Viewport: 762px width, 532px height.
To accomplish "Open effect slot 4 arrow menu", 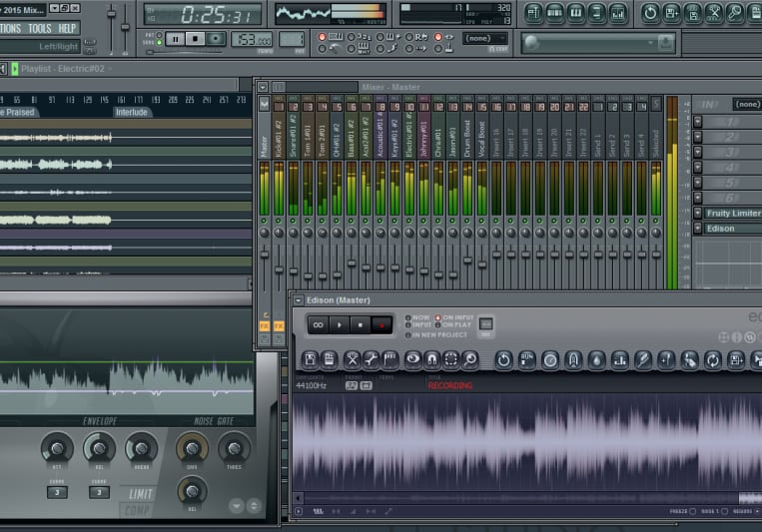I will [697, 168].
